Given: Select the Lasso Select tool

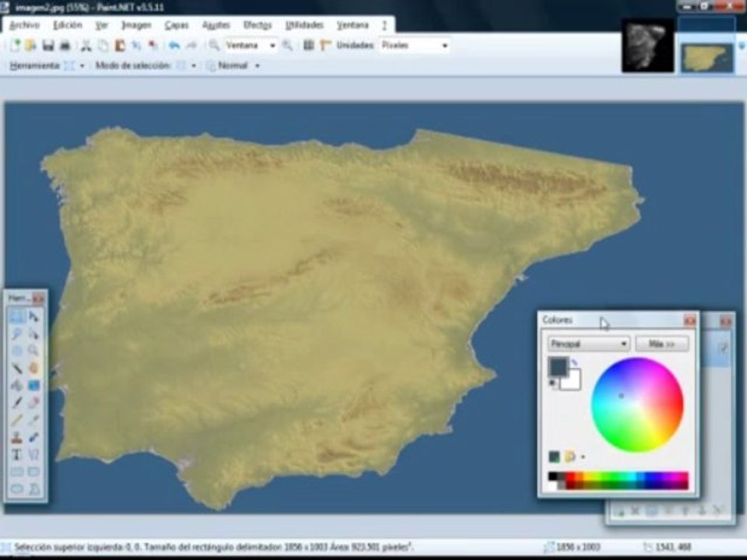Looking at the screenshot, I should click(x=16, y=334).
